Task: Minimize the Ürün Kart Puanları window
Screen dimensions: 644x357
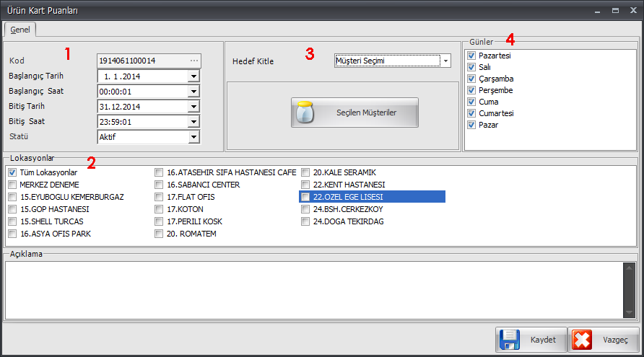Action: 597,11
